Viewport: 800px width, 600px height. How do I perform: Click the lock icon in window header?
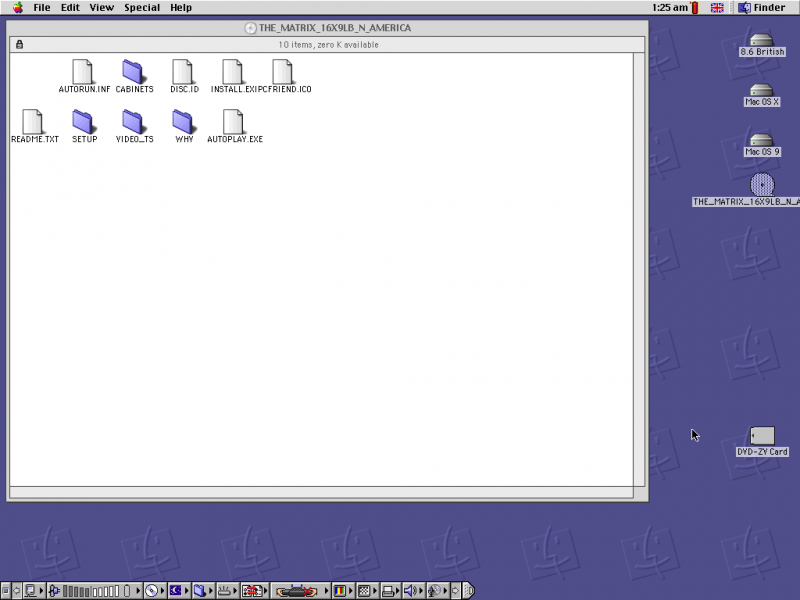[x=19, y=44]
